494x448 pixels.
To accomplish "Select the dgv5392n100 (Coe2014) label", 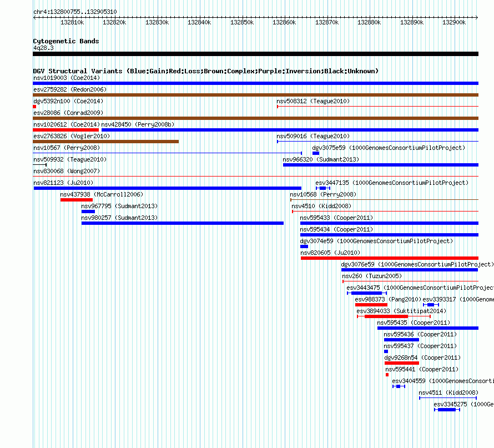I will (68, 101).
